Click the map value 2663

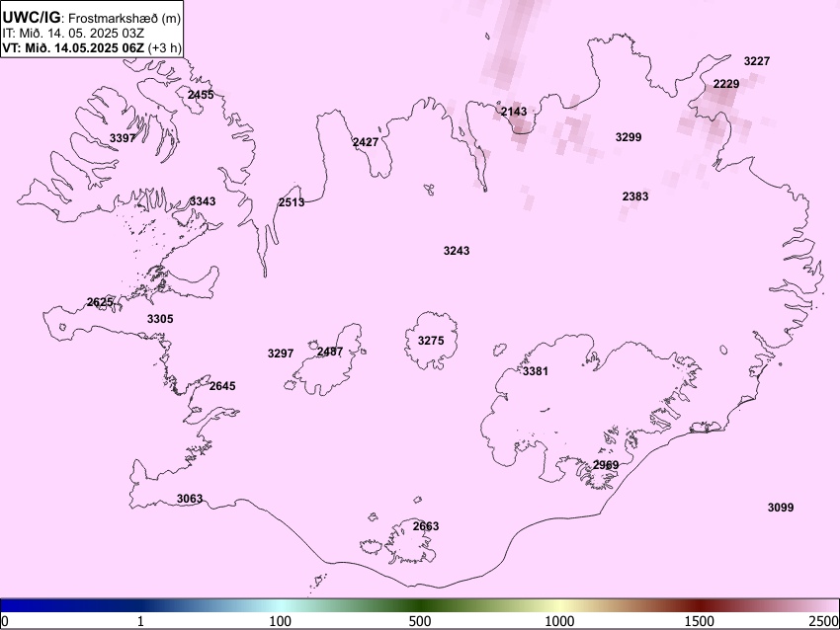(426, 526)
